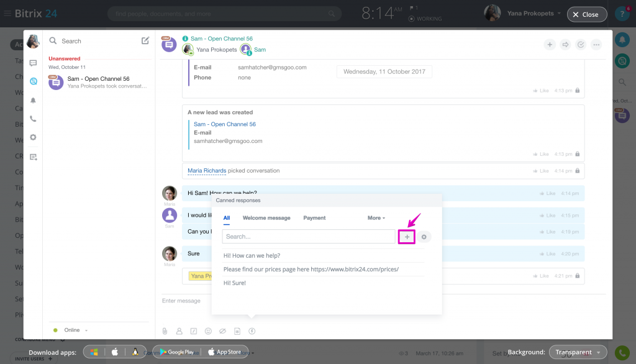Open the Transparent background dropdown
Viewport: 636px width, 364px height.
coord(578,352)
